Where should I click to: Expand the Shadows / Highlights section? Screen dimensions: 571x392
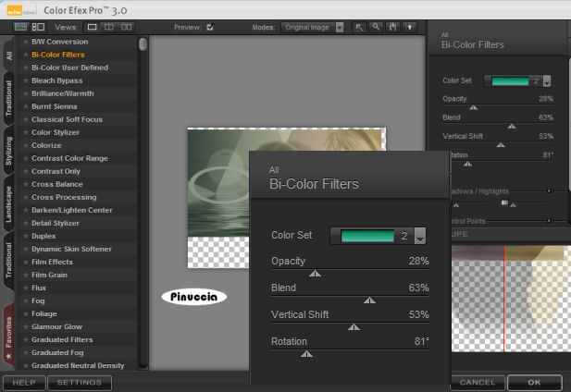coord(549,190)
